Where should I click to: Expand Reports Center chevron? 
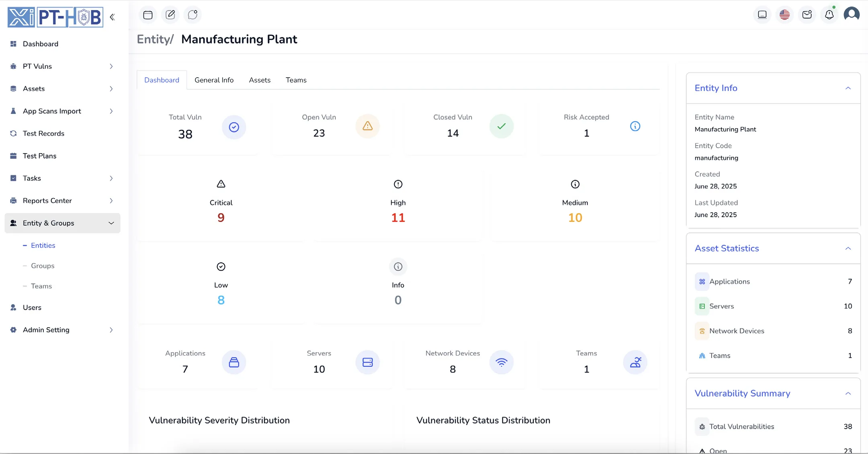(x=111, y=201)
